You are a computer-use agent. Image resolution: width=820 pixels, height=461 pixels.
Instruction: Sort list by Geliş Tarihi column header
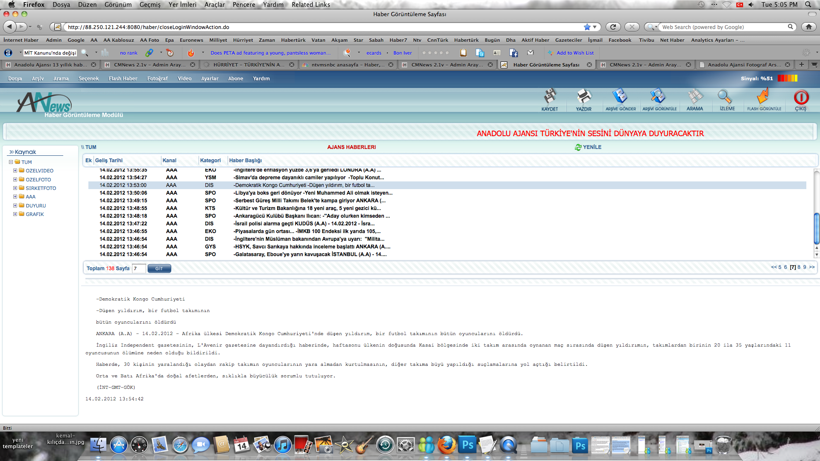pyautogui.click(x=109, y=160)
